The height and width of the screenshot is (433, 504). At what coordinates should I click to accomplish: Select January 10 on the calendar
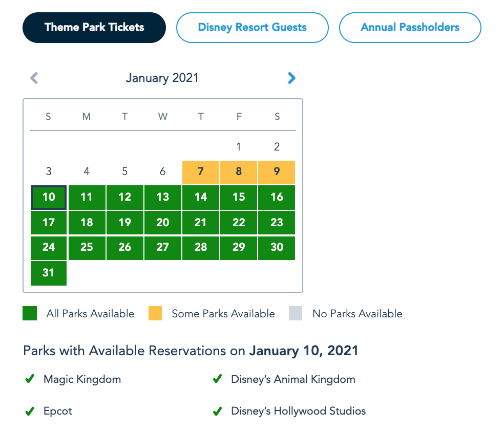[x=49, y=197]
